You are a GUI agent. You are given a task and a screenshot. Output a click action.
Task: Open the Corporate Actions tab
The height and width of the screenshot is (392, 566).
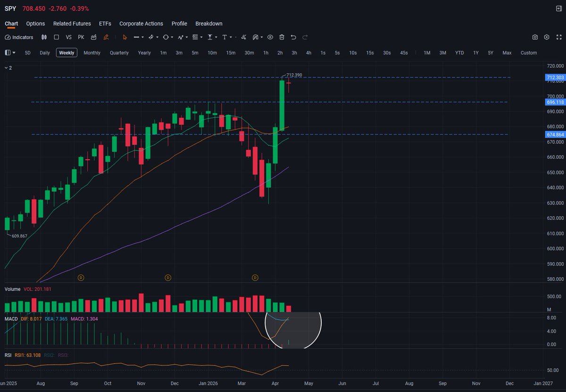(141, 24)
